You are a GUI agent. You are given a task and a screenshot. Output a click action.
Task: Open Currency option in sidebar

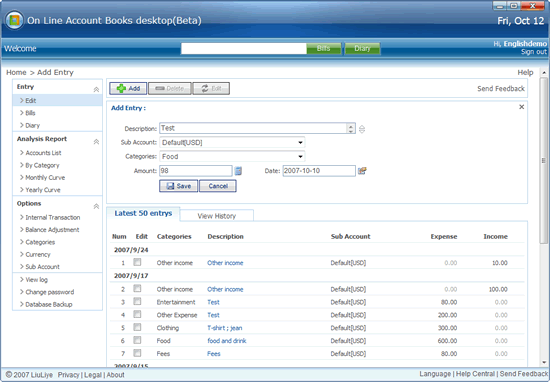[x=38, y=254]
